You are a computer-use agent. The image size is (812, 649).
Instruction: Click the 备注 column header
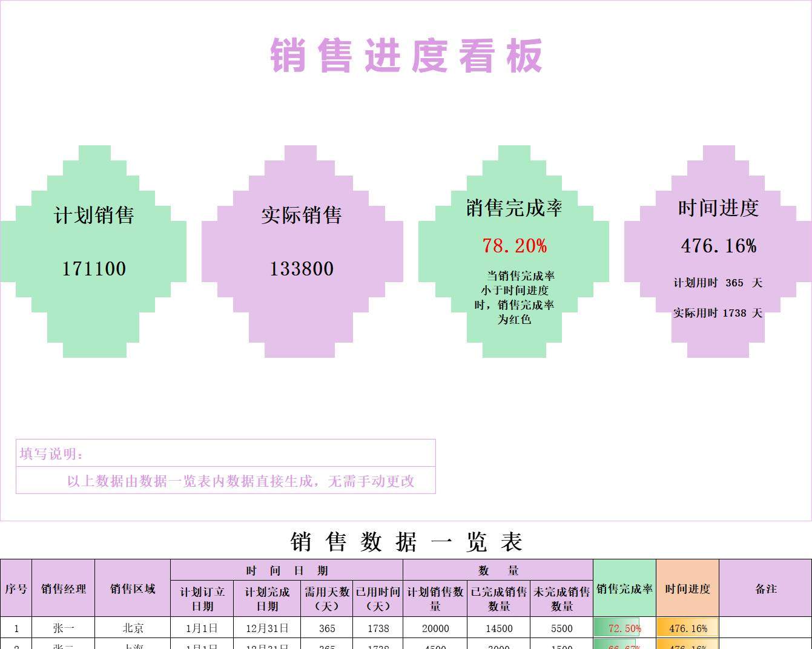[x=765, y=588]
